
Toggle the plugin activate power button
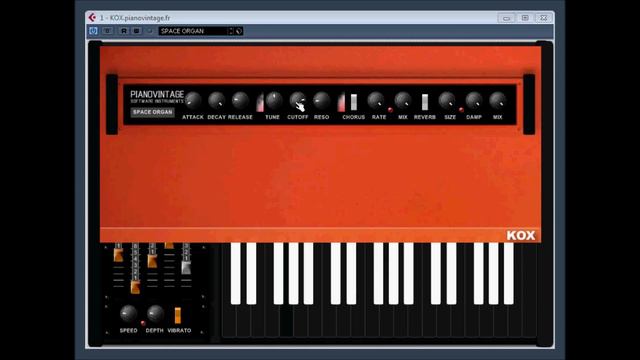click(93, 31)
